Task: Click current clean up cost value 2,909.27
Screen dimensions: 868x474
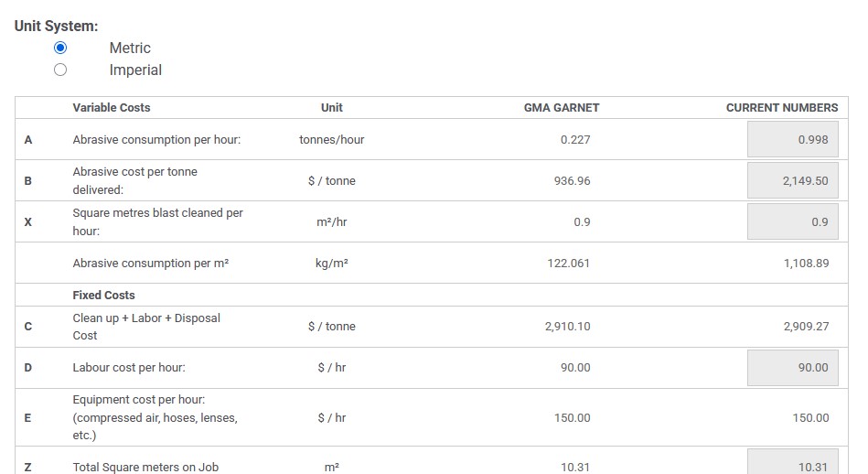Action: point(806,327)
